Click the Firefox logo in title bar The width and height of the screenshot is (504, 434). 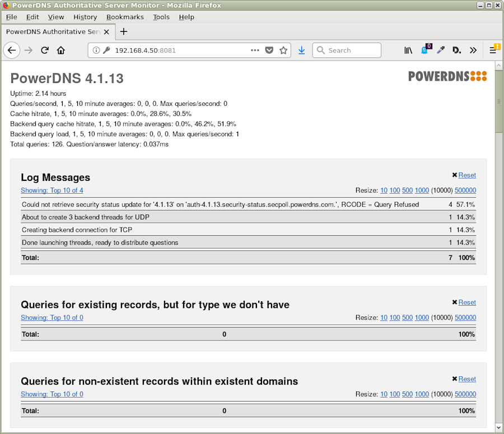click(6, 5)
